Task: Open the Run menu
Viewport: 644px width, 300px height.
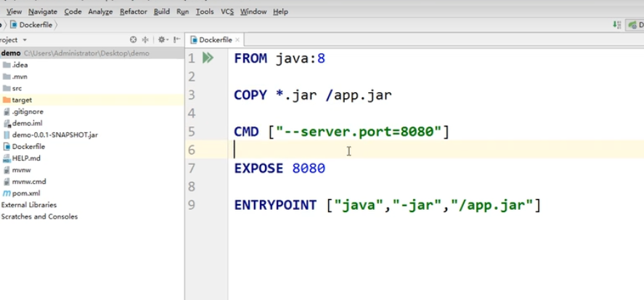Action: click(182, 12)
